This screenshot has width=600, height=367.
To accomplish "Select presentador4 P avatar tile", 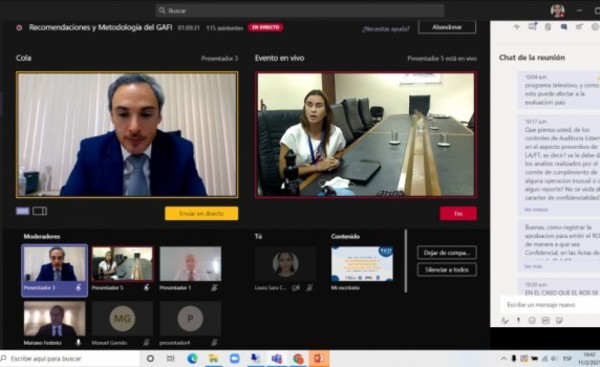I will [190, 318].
